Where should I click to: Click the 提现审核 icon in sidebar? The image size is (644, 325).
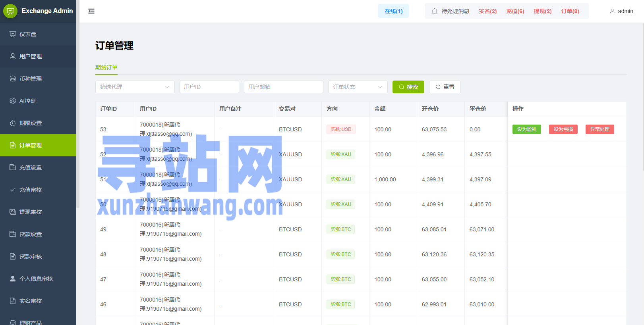click(x=13, y=212)
